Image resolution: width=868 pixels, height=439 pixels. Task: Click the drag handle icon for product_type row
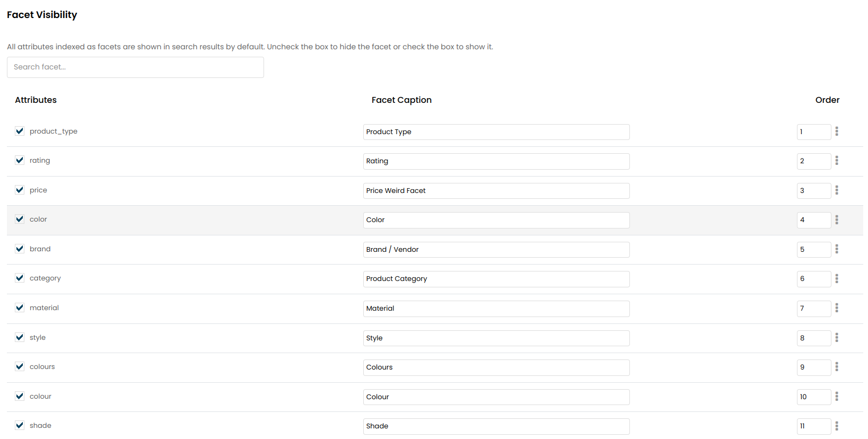(837, 131)
